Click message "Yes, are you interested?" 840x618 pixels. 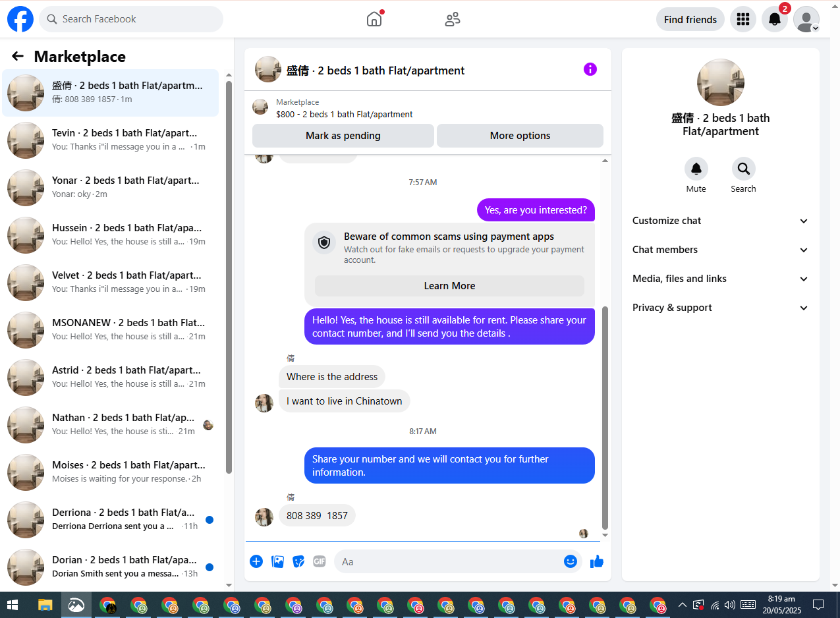[536, 210]
